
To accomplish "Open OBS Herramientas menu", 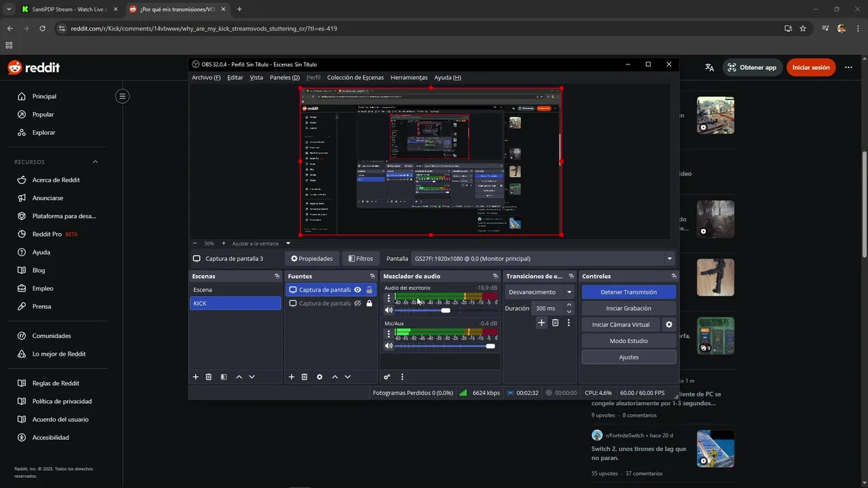I will coord(409,77).
